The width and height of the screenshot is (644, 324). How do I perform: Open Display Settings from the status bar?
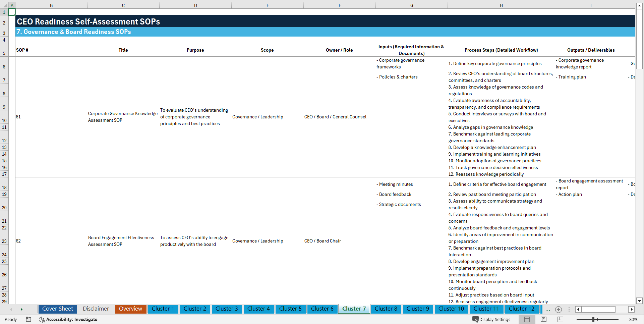tap(491, 319)
